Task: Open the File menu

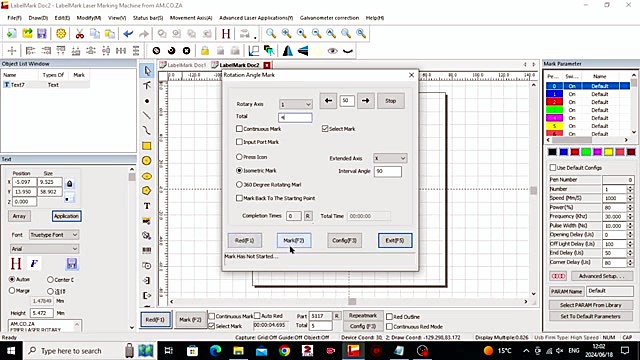Action: coord(14,18)
